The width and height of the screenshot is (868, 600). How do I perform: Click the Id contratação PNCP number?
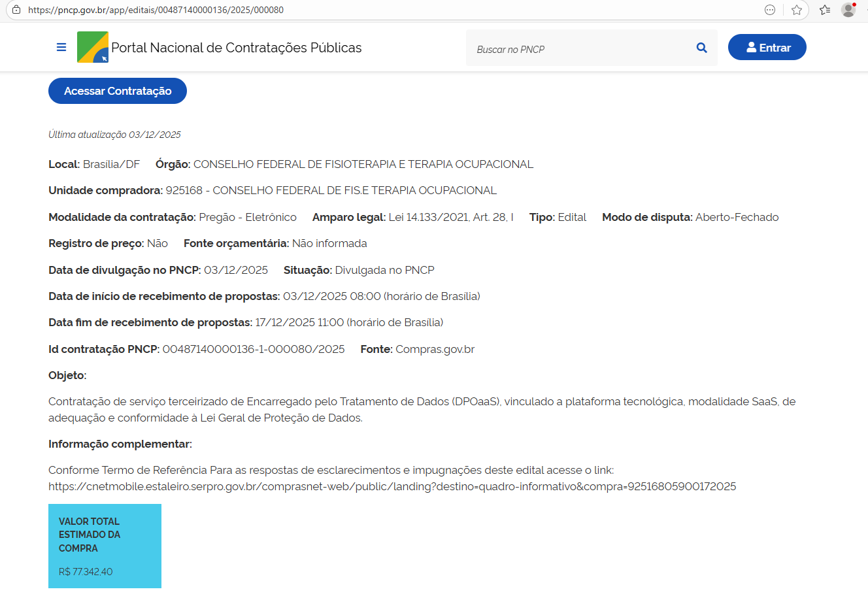coord(254,349)
